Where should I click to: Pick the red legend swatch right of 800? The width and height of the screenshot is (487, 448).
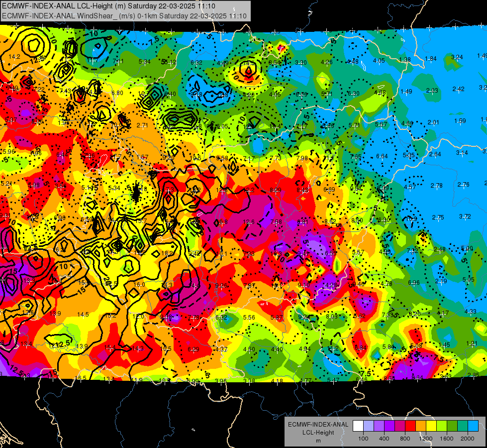410,426
